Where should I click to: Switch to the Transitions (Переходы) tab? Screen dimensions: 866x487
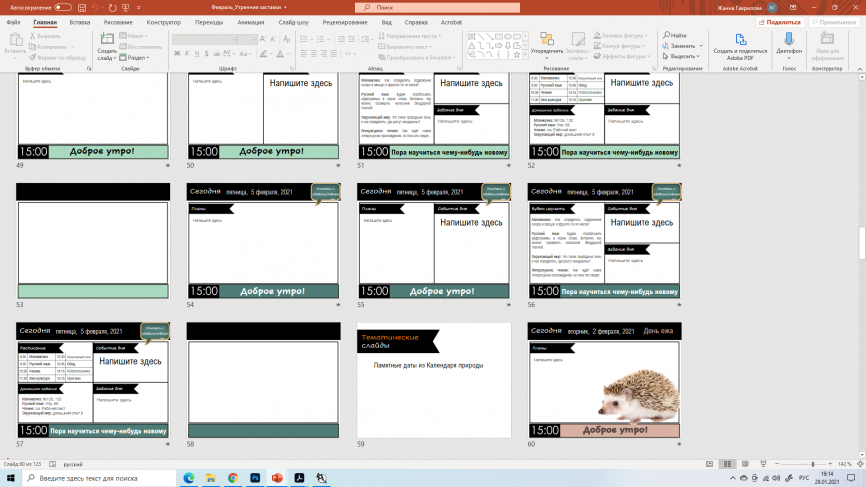click(x=209, y=21)
